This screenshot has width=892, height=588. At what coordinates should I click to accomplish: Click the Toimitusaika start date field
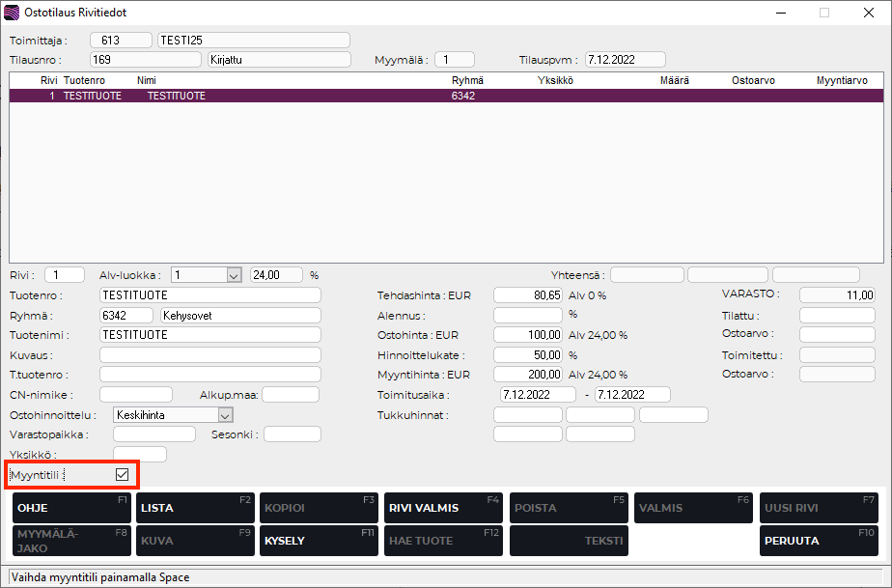coord(538,395)
